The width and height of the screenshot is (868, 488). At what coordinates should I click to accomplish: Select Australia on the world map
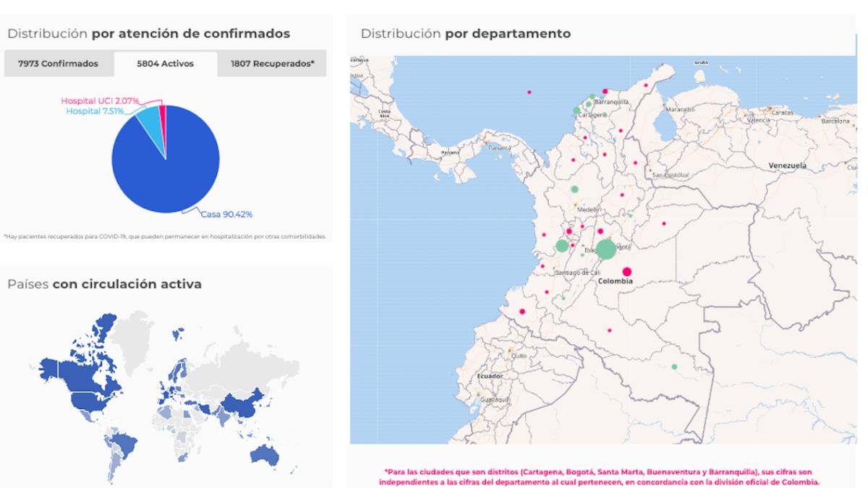click(x=265, y=453)
